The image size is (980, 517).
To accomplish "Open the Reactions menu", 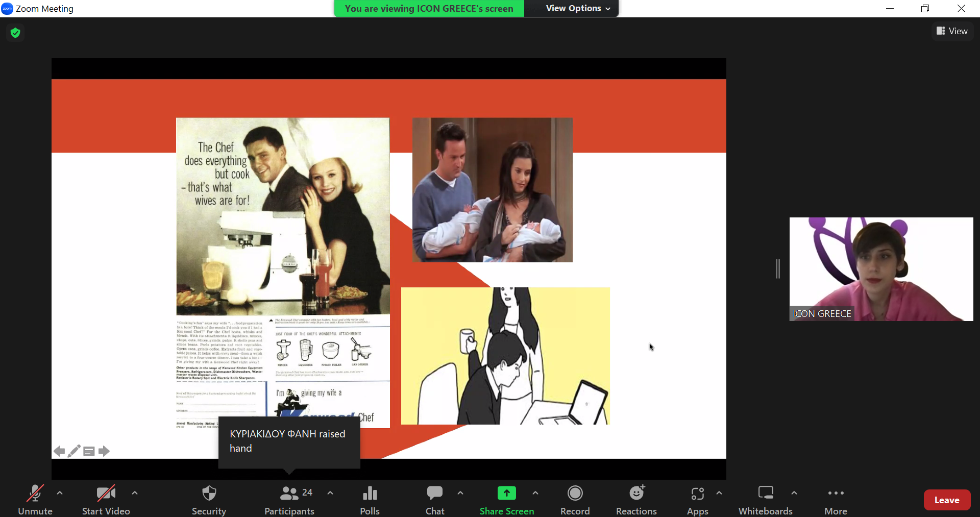I will click(636, 500).
